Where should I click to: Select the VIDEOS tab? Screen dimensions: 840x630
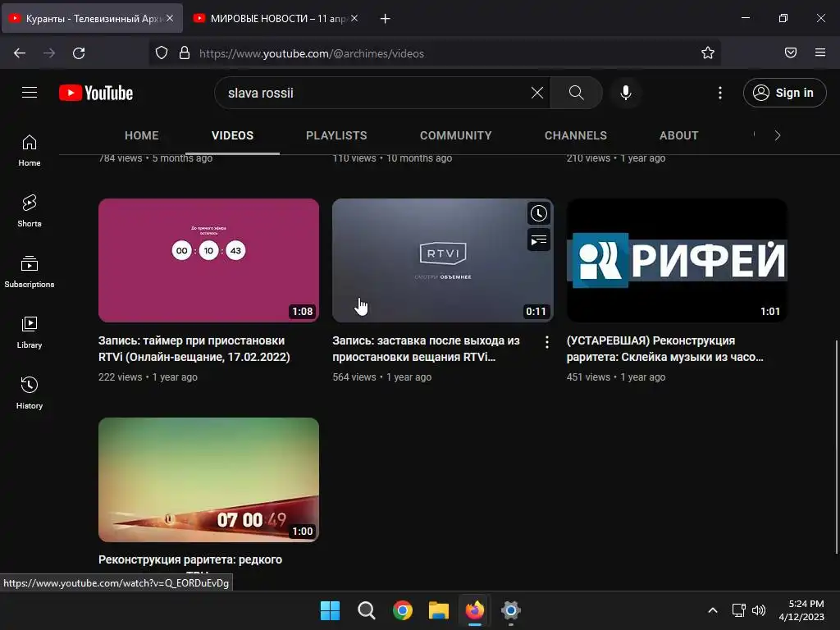click(x=232, y=135)
